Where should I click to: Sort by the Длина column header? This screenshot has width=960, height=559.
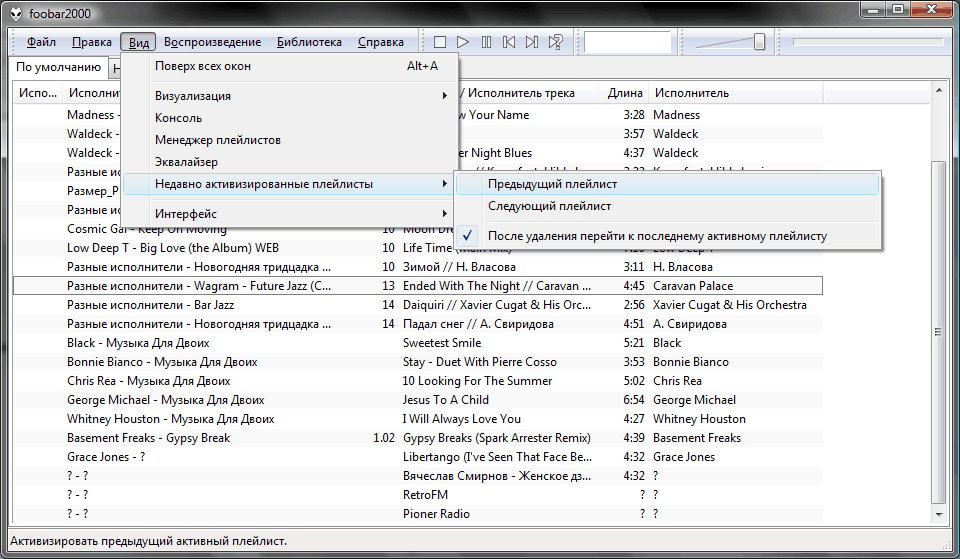pos(623,93)
